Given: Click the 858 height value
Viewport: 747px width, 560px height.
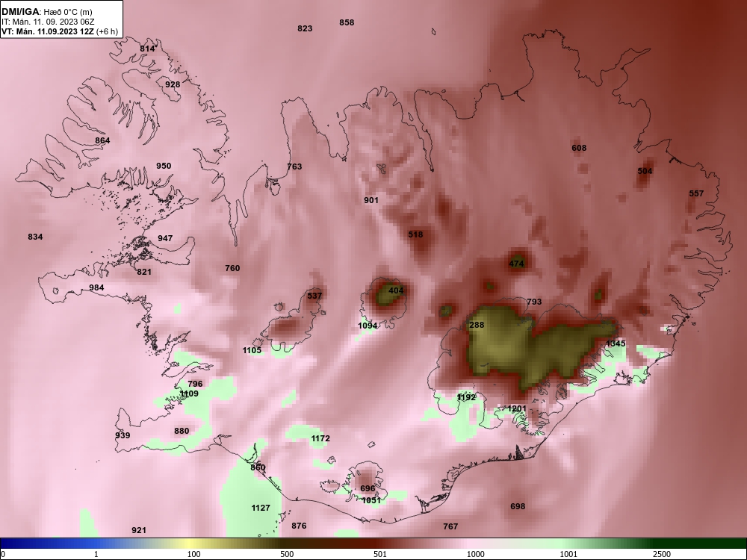Looking at the screenshot, I should tap(347, 22).
